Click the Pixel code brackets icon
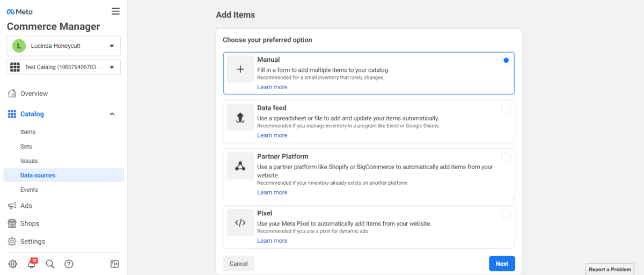This screenshot has height=275, width=644. click(240, 223)
